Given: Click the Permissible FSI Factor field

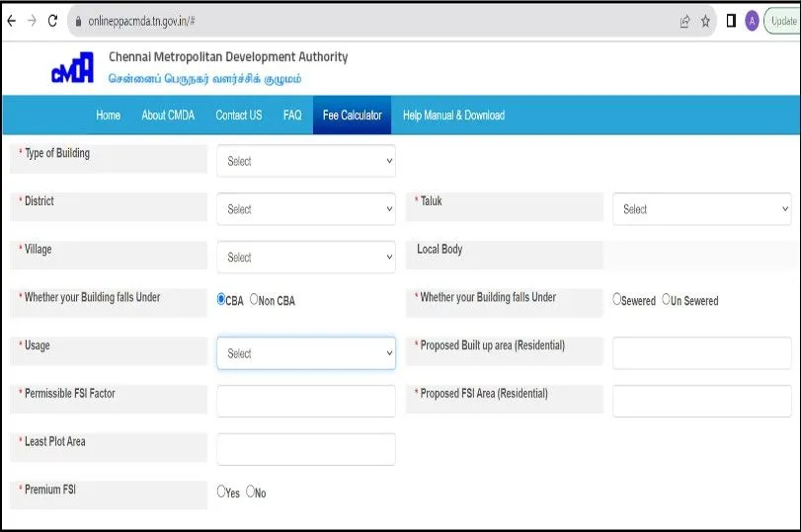Looking at the screenshot, I should pyautogui.click(x=305, y=401).
